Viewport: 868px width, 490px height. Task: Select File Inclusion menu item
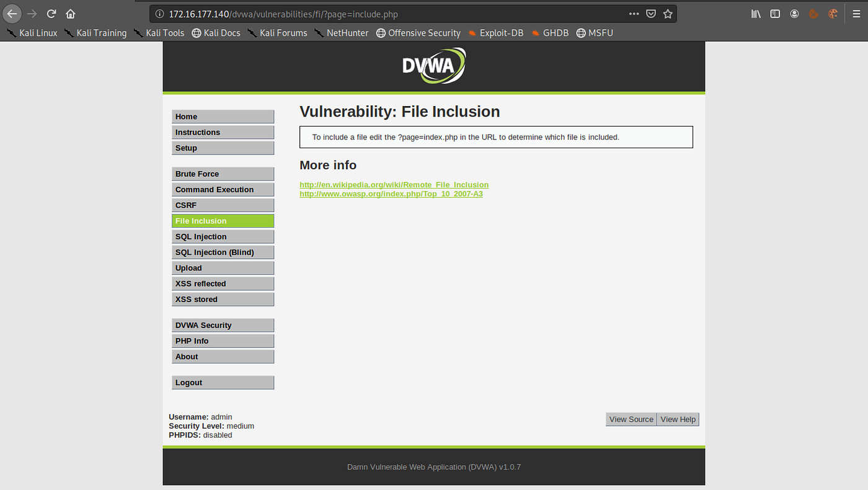(x=223, y=221)
